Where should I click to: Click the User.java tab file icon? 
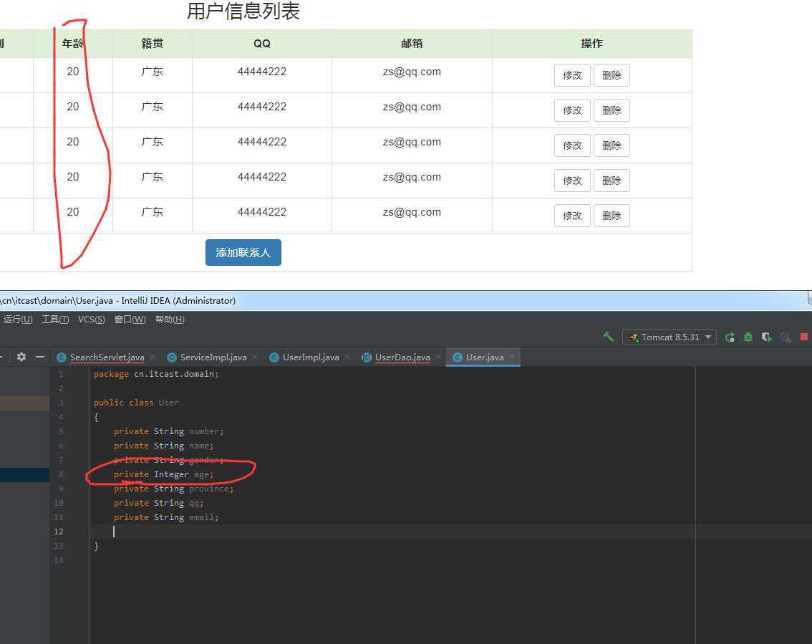pos(458,357)
